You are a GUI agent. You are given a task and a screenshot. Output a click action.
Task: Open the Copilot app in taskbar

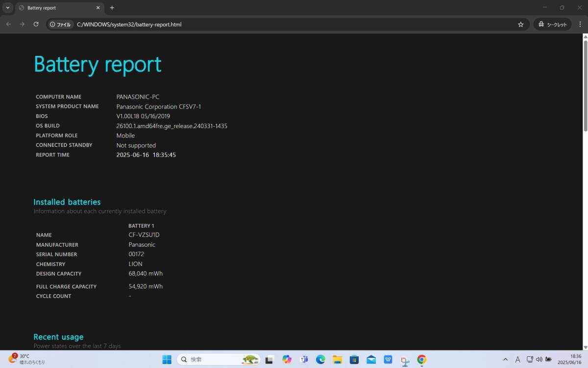287,360
